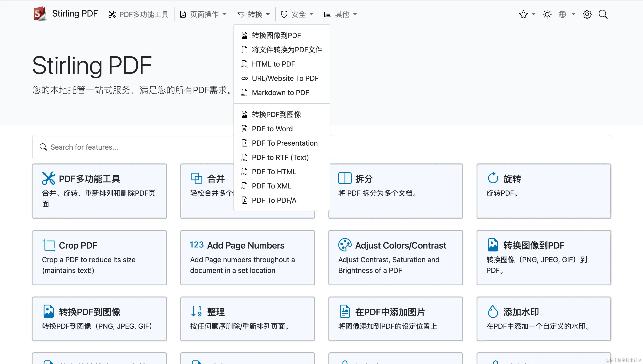Collapse the 转换 dropdown menu
643x364 pixels.
254,15
